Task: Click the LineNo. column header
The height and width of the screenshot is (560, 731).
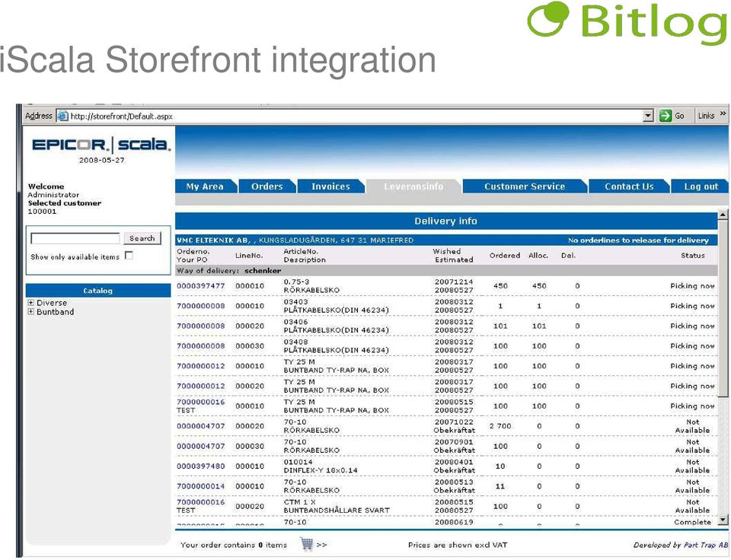Action: click(x=249, y=256)
